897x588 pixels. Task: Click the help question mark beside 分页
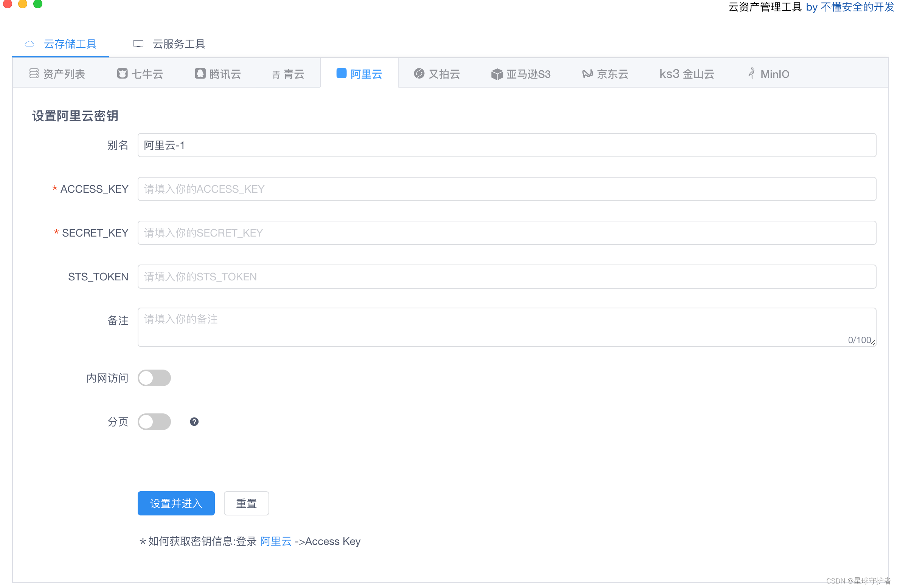pos(194,422)
